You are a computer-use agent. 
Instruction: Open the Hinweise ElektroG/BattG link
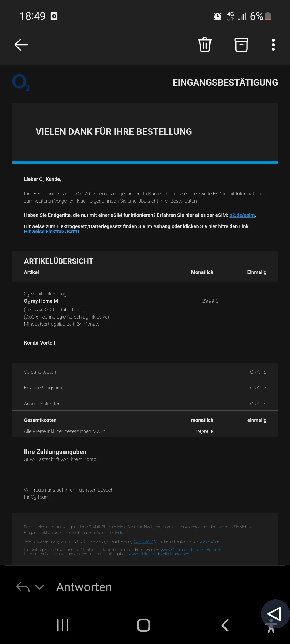tap(52, 232)
